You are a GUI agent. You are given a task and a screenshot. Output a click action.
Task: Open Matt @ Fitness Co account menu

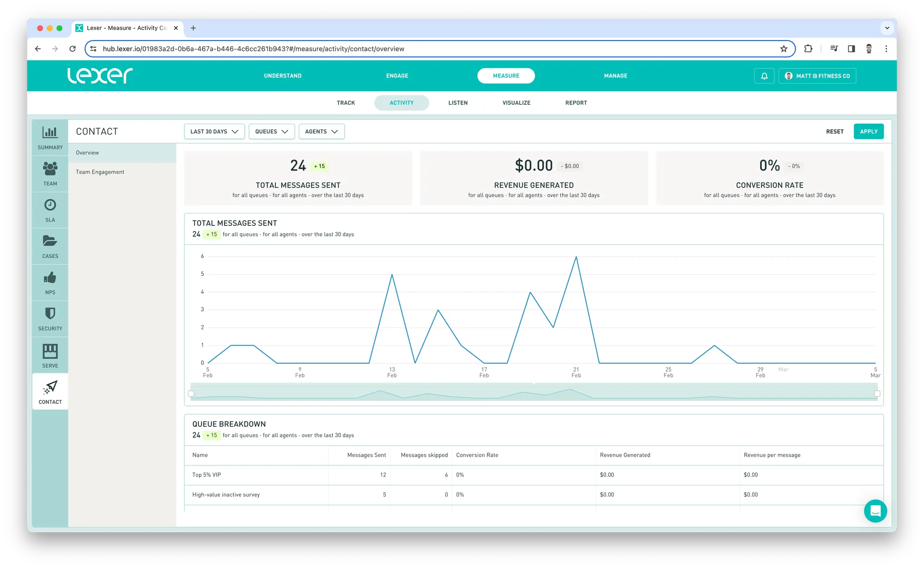[817, 76]
